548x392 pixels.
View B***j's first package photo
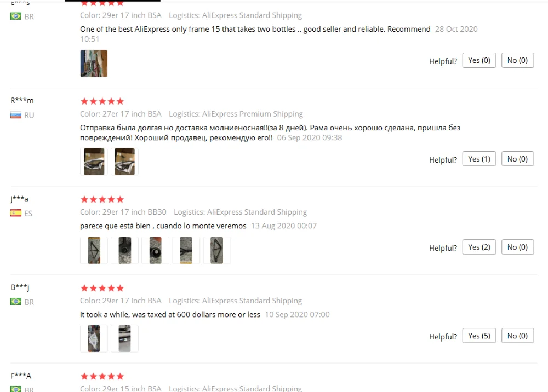tap(94, 338)
